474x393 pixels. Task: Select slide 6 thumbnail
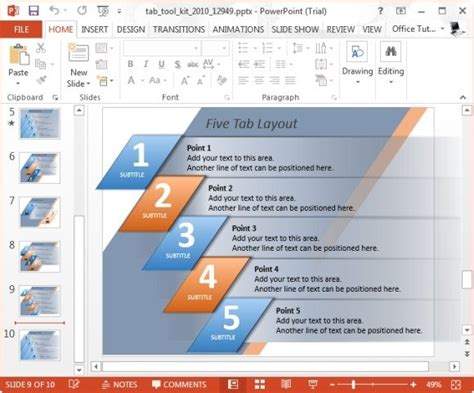pos(40,168)
